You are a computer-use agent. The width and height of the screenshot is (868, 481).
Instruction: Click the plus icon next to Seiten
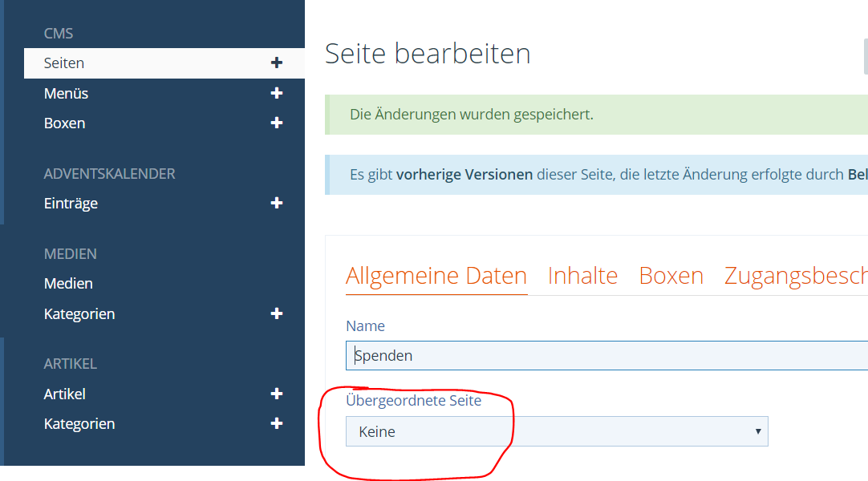pos(277,63)
